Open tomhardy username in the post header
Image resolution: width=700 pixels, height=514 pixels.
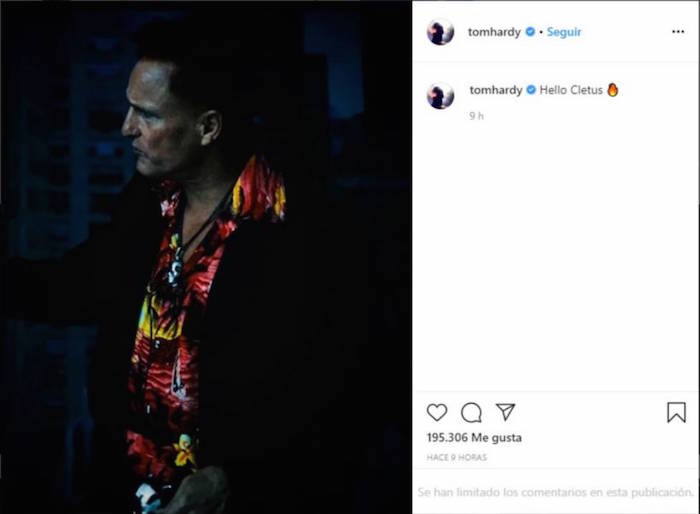[494, 32]
